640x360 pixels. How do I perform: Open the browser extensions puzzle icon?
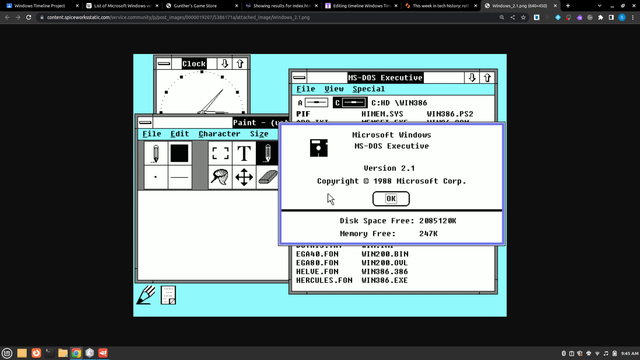(600, 18)
